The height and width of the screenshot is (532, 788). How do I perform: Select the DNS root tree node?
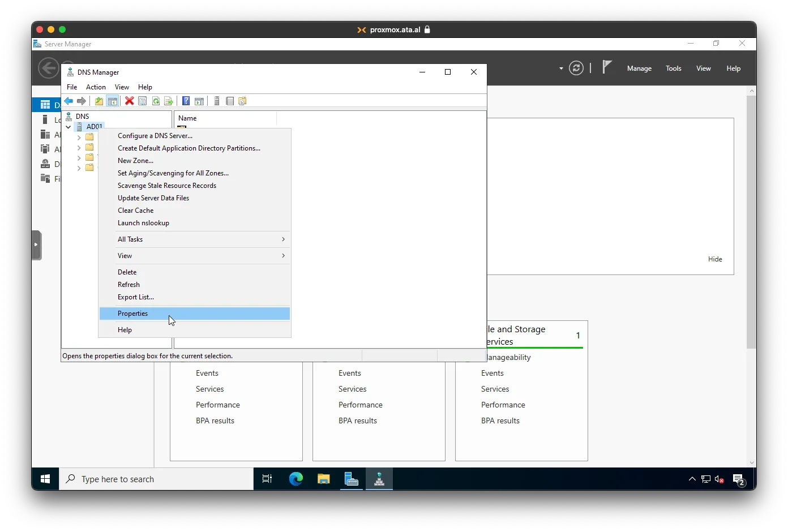pyautogui.click(x=83, y=117)
